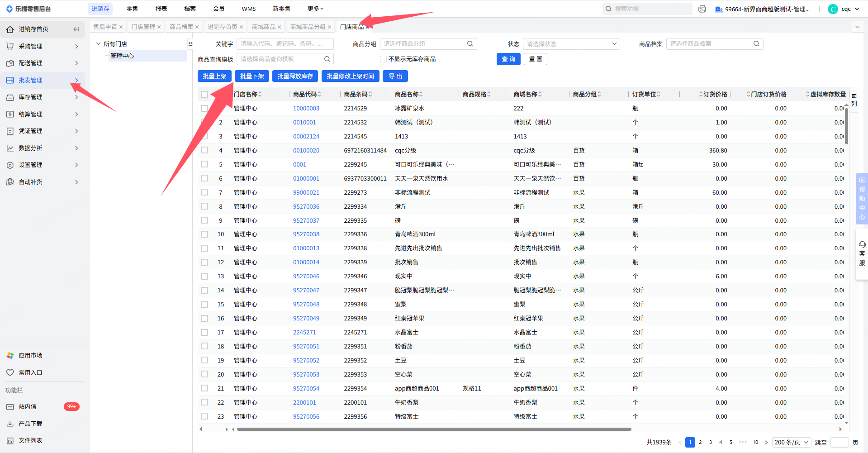Tick the checkbox for row 4 cqc分级
Image resolution: width=868 pixels, height=453 pixels.
tap(204, 150)
